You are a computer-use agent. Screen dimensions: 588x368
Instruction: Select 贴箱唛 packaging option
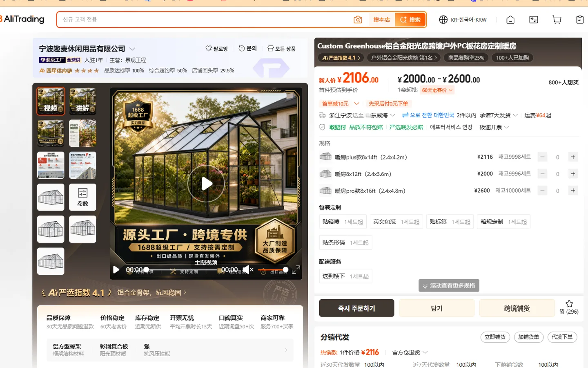343,222
